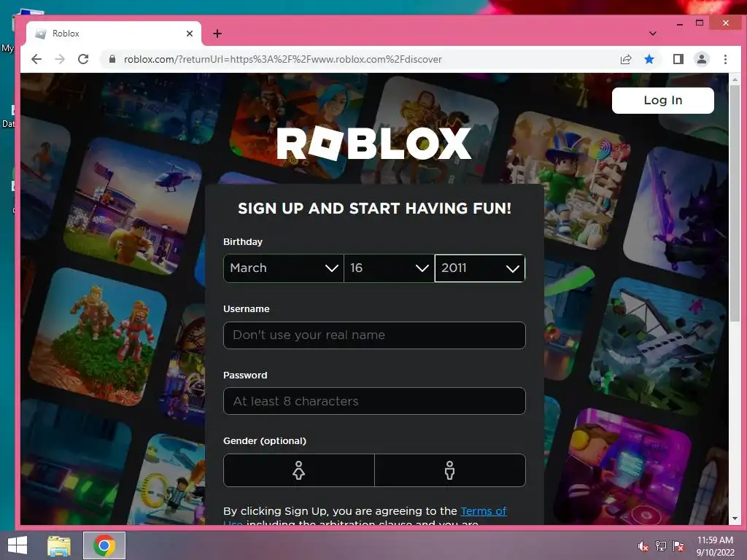Maximize the Chrome window
This screenshot has width=747, height=560.
(x=700, y=23)
